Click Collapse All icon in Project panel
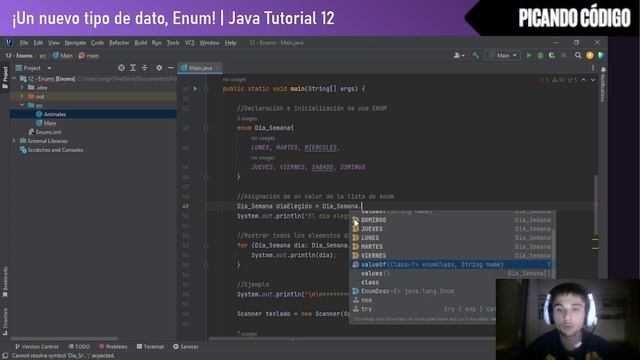The height and width of the screenshot is (360, 640). [144, 68]
